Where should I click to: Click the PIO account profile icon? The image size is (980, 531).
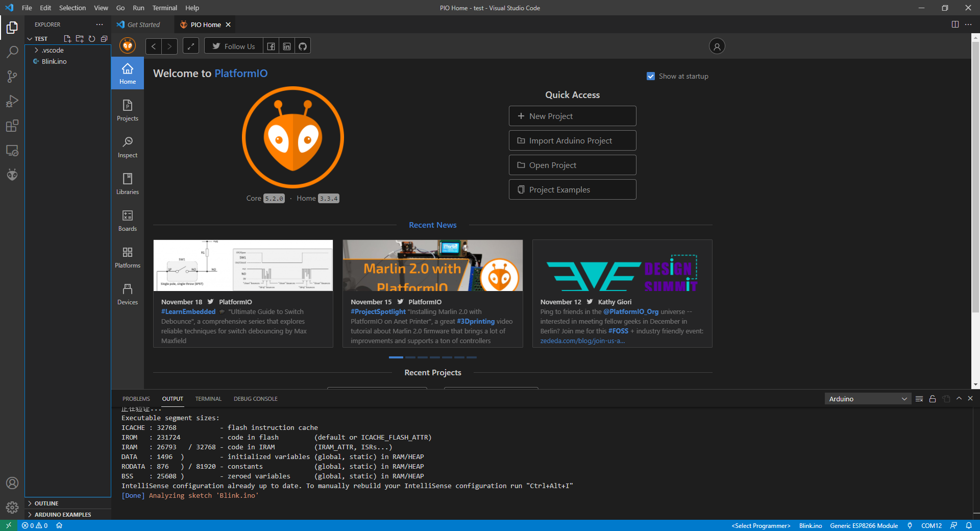point(717,46)
